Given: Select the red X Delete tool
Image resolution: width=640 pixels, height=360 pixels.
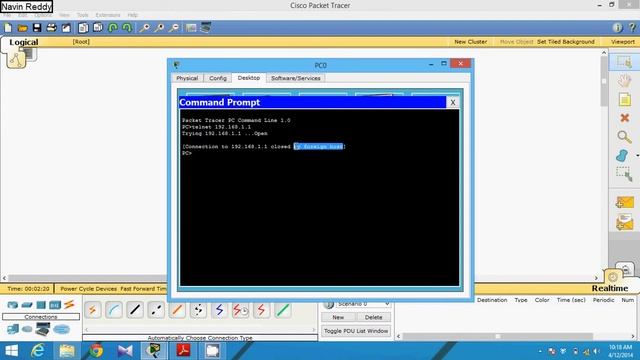Looking at the screenshot, I should (624, 118).
